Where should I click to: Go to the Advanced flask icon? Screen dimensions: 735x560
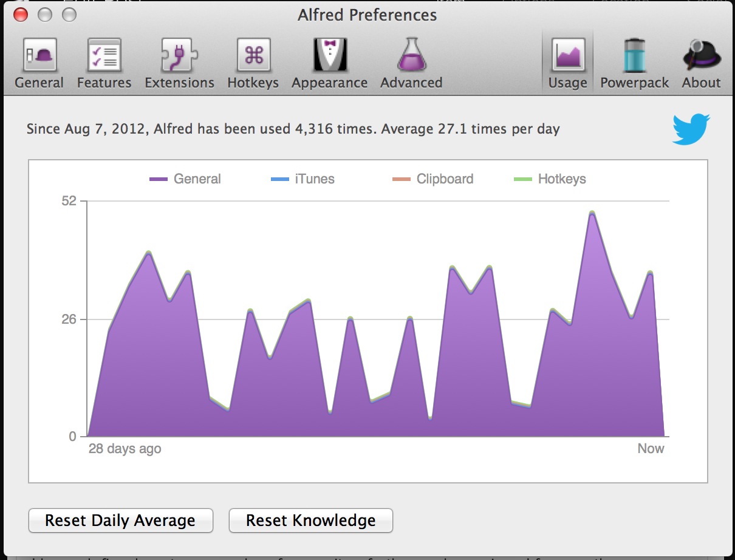tap(411, 64)
